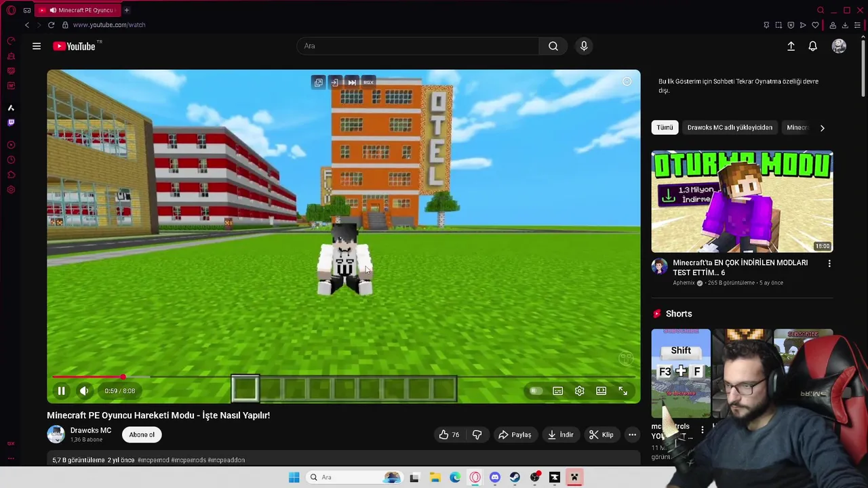Click the Drawoks MC channel avatar

click(56, 434)
